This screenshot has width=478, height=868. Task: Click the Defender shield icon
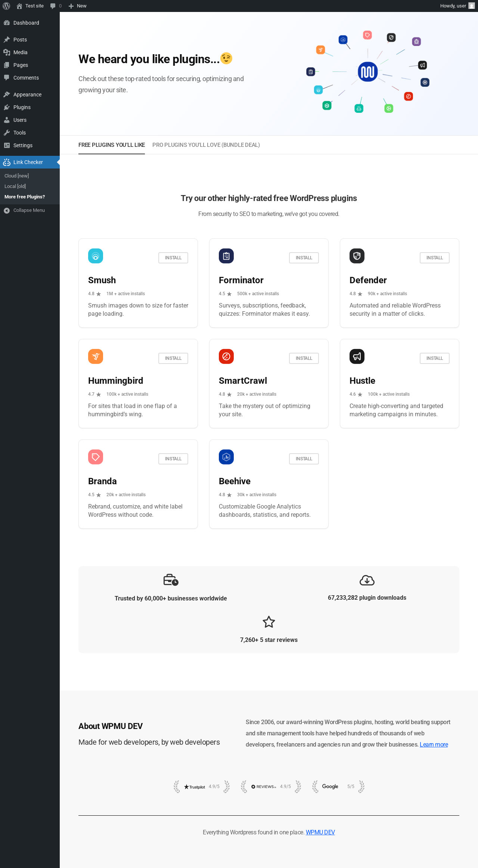(357, 256)
